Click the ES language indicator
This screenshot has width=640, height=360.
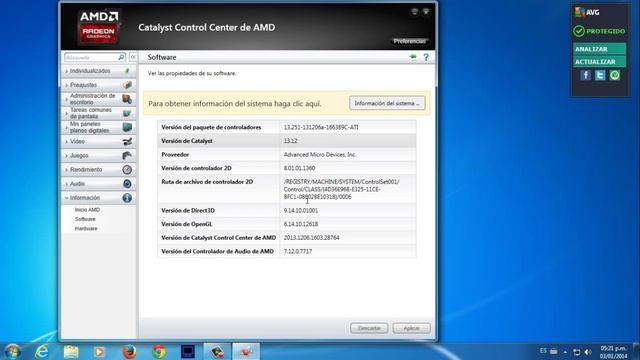tap(543, 351)
